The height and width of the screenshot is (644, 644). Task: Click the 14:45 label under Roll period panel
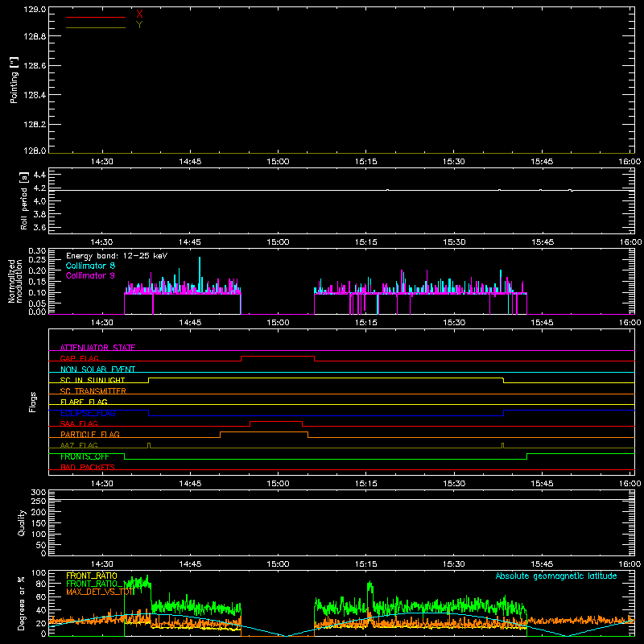point(190,242)
